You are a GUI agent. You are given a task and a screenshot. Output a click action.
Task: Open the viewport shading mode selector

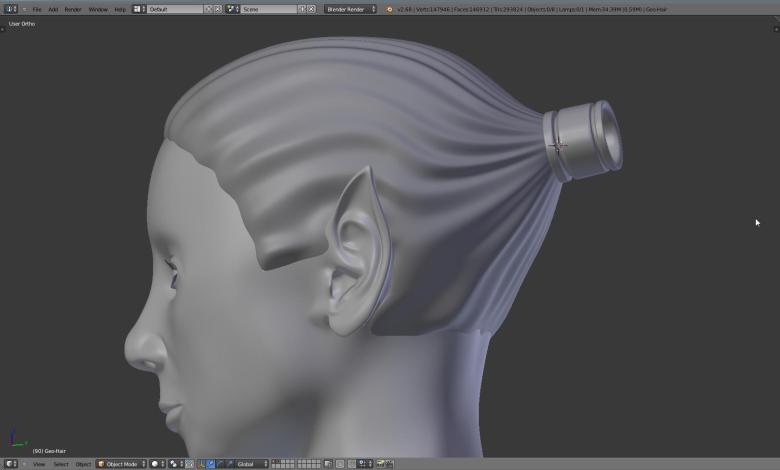point(157,464)
